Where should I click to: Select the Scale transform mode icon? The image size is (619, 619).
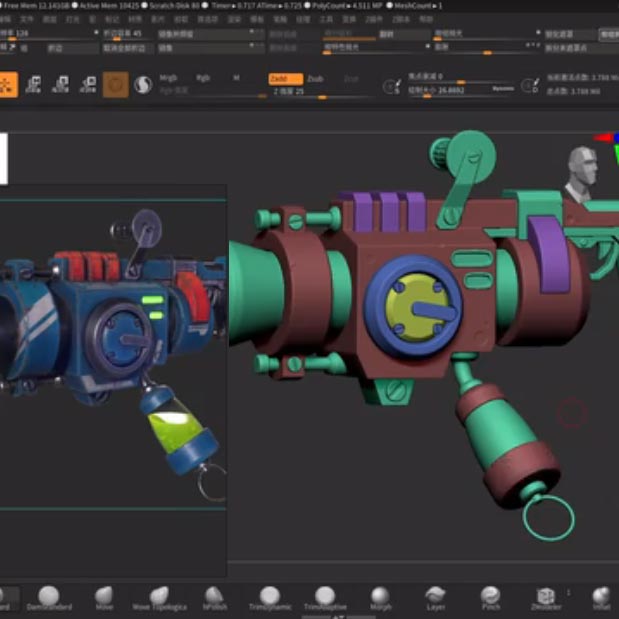pyautogui.click(x=61, y=84)
